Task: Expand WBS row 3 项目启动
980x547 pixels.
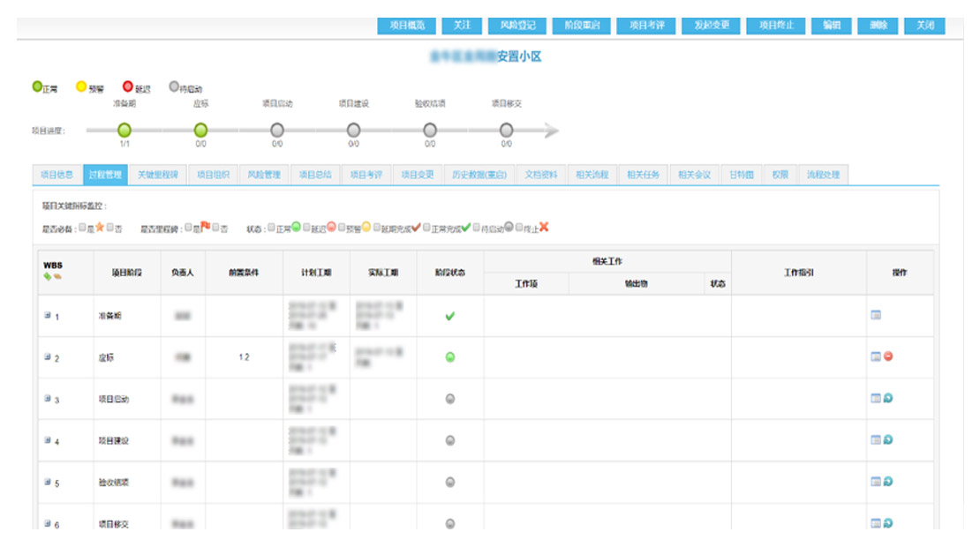Action: (x=48, y=399)
